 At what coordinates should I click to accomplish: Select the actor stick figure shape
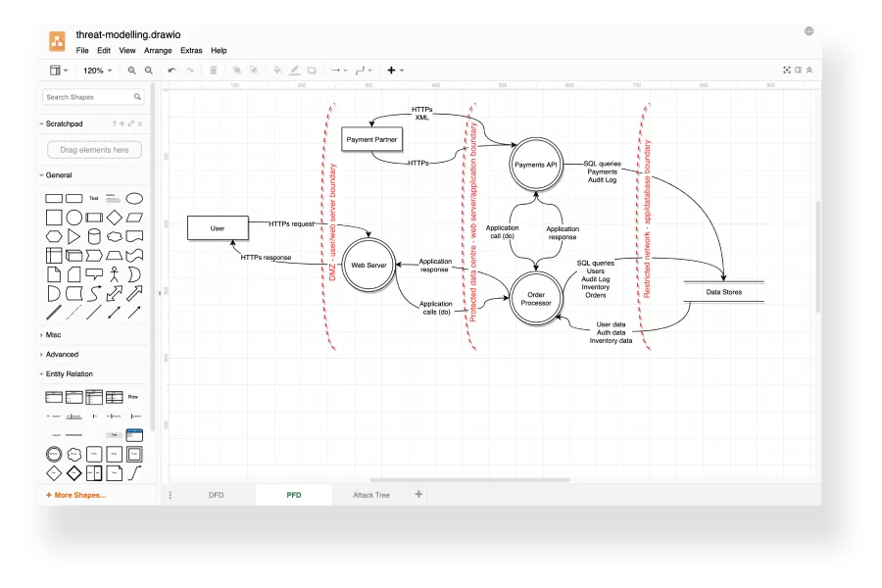pyautogui.click(x=115, y=273)
